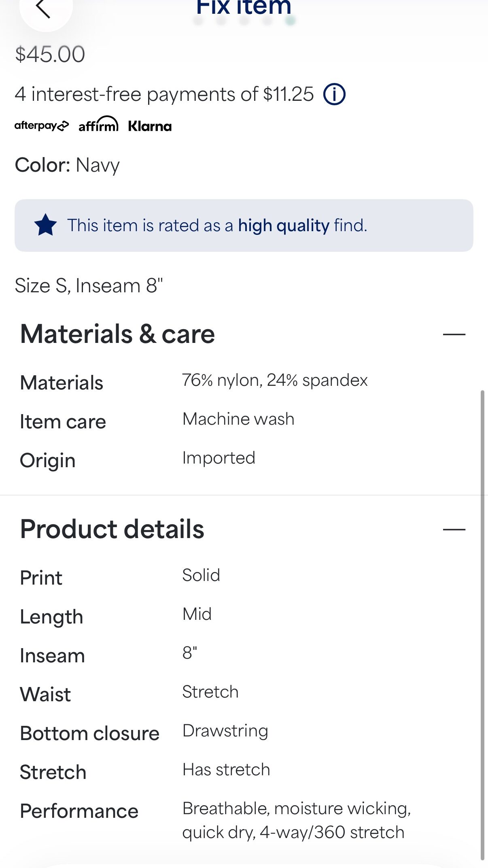Tap the Fix item title
The height and width of the screenshot is (868, 488).
244,7
